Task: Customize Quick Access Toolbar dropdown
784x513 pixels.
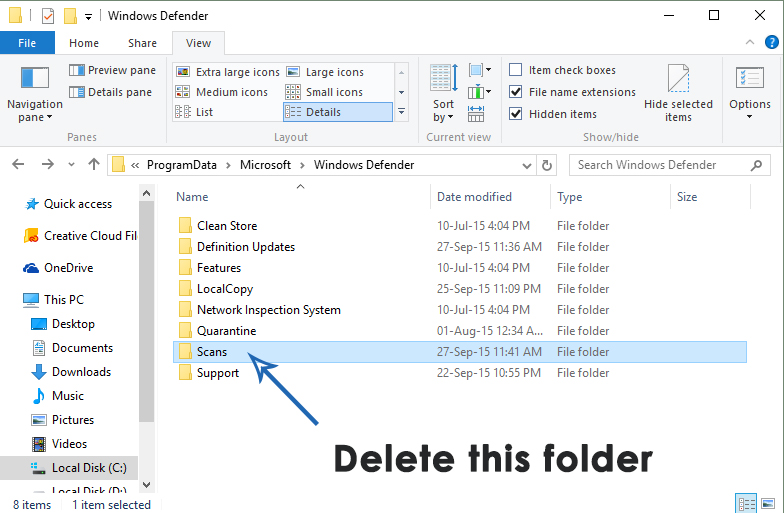Action: (88, 17)
